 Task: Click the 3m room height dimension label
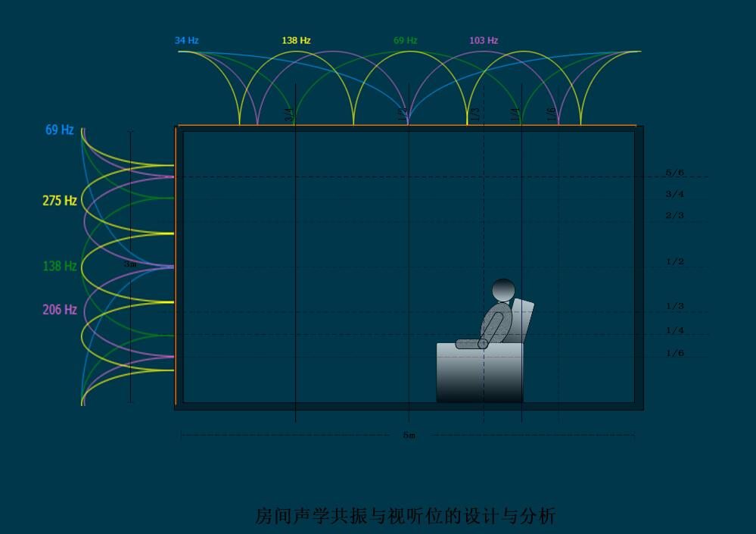[130, 264]
